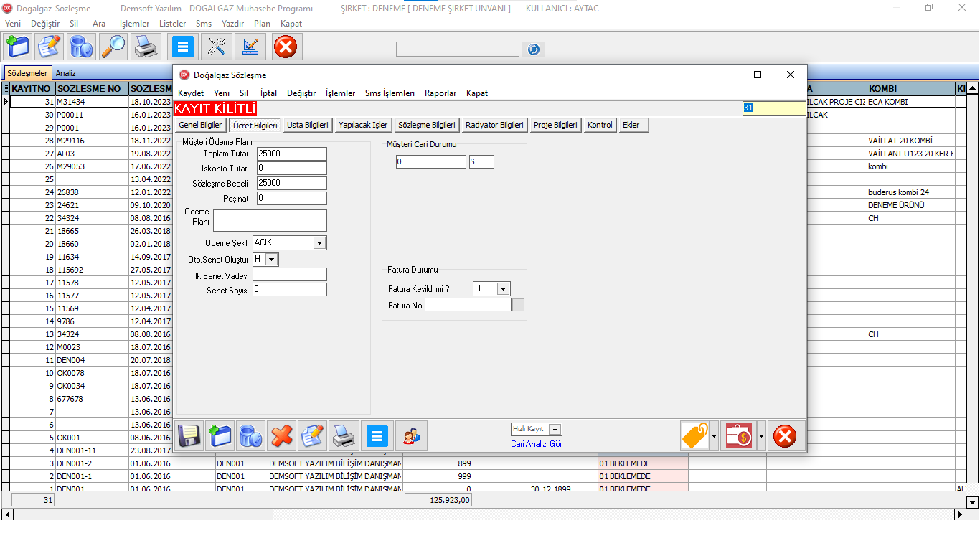Click the blue list icon in the main toolbar

tap(183, 47)
